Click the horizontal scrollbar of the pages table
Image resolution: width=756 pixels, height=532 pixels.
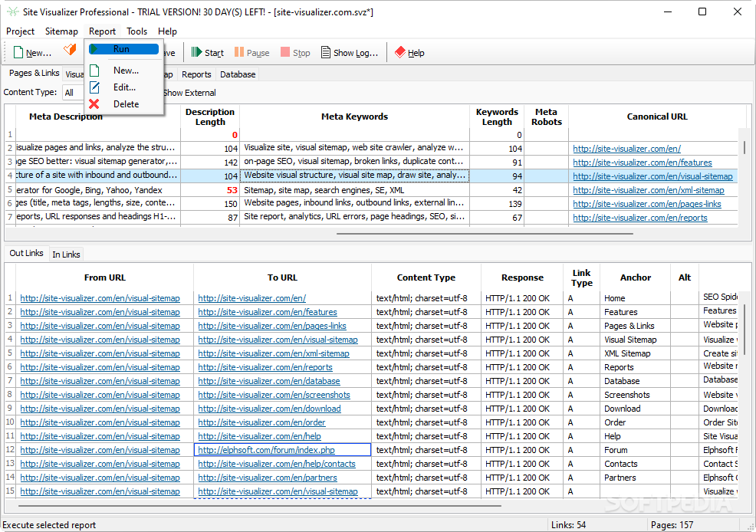tap(485, 234)
